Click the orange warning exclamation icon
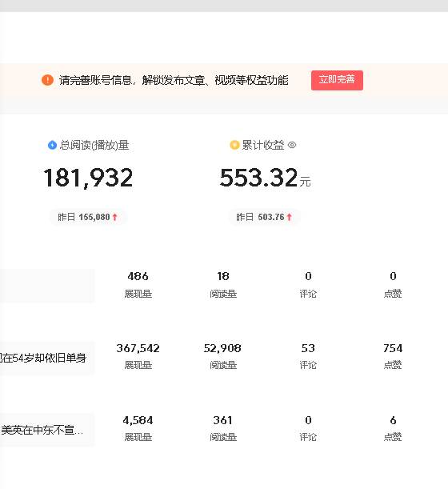The height and width of the screenshot is (489, 448). [47, 80]
